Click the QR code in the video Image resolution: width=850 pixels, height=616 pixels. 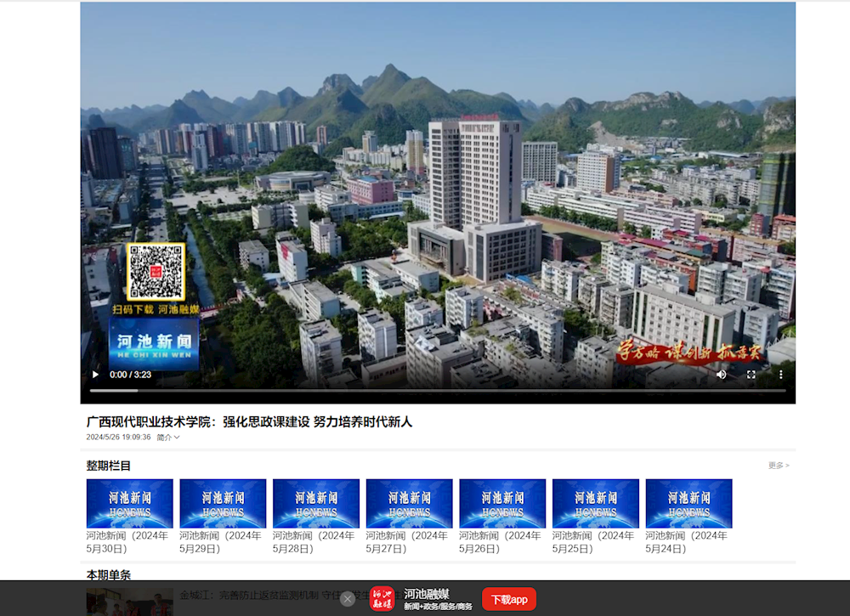156,272
